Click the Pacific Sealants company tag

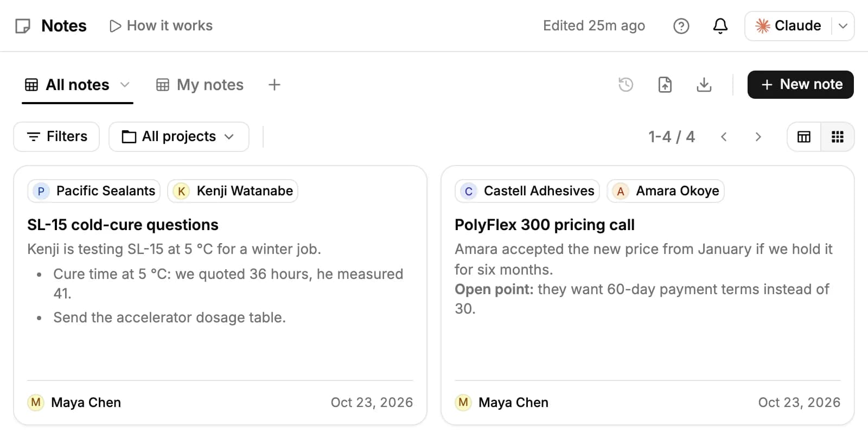click(94, 191)
